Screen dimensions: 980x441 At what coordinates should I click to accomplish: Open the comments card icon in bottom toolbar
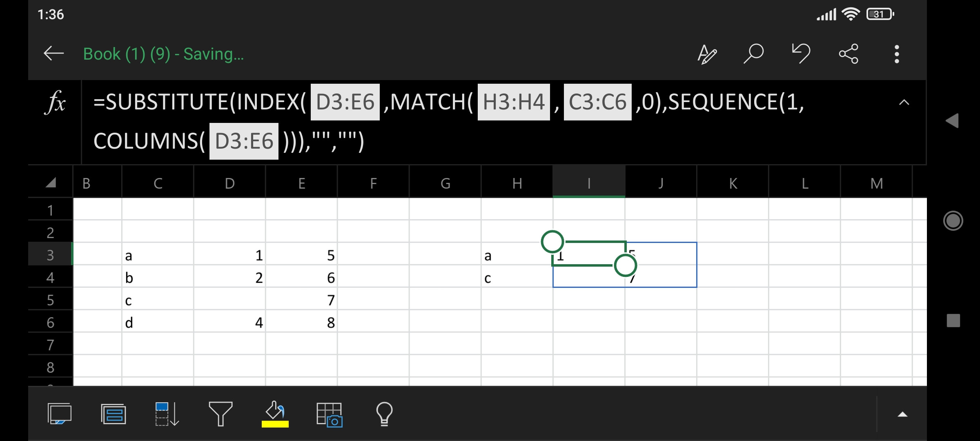click(60, 414)
